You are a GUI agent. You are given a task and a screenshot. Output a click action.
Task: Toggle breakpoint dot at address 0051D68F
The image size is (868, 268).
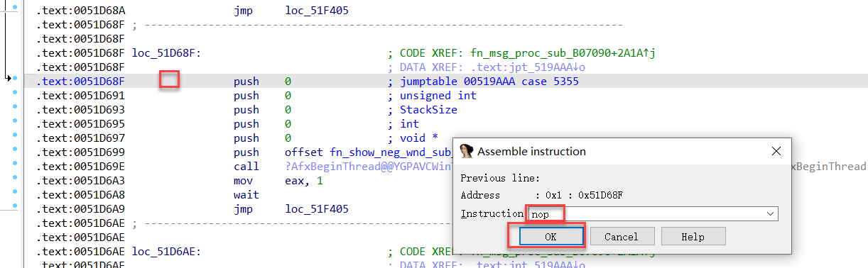click(x=14, y=82)
